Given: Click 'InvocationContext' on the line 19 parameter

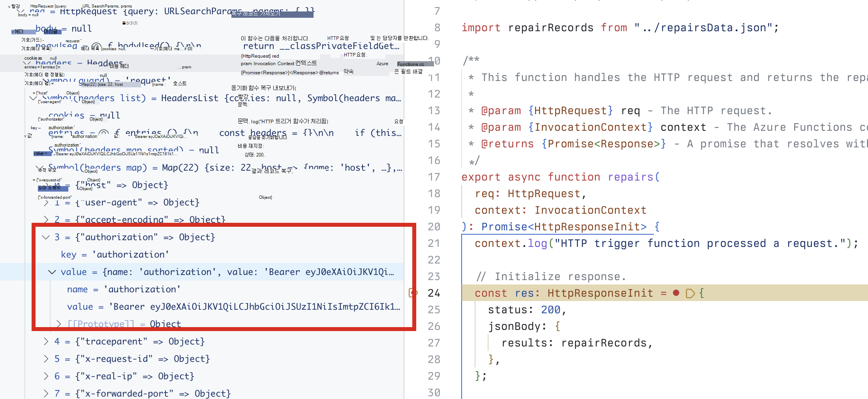Looking at the screenshot, I should point(590,210).
